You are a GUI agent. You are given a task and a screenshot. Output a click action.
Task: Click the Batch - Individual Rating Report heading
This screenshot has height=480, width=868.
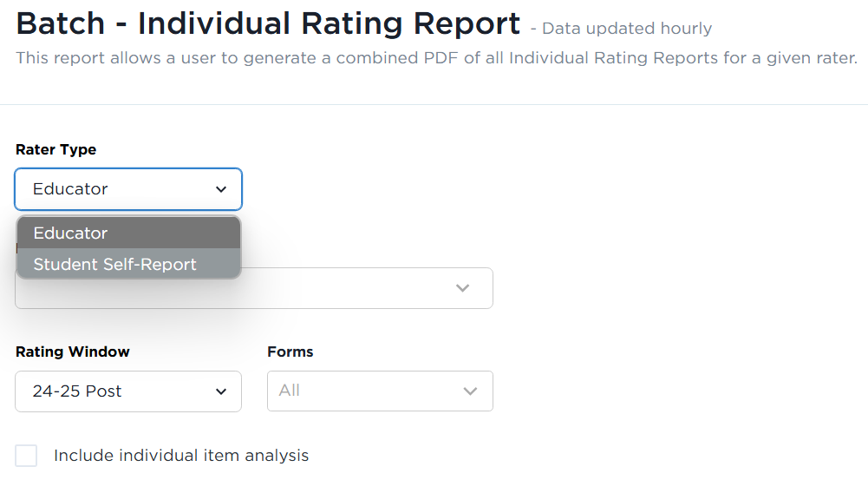[x=268, y=23]
